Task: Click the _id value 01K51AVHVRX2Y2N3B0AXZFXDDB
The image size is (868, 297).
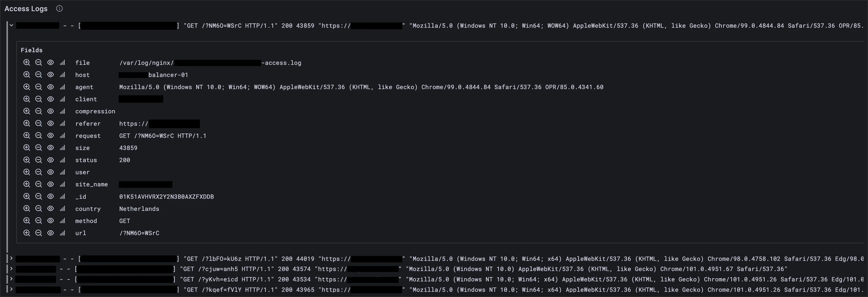Action: (x=167, y=196)
